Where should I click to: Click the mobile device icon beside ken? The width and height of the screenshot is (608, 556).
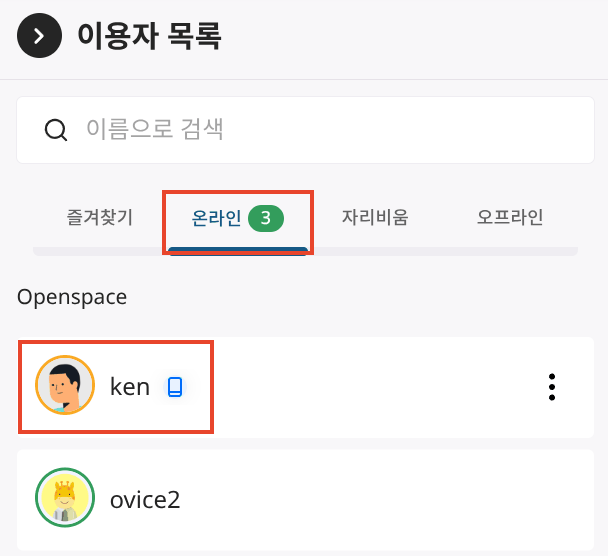(174, 387)
